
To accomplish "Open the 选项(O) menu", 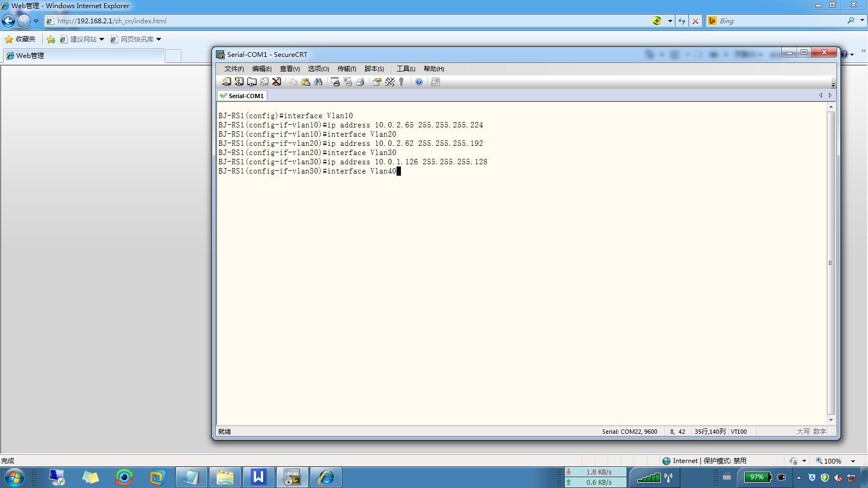I will (x=318, y=69).
